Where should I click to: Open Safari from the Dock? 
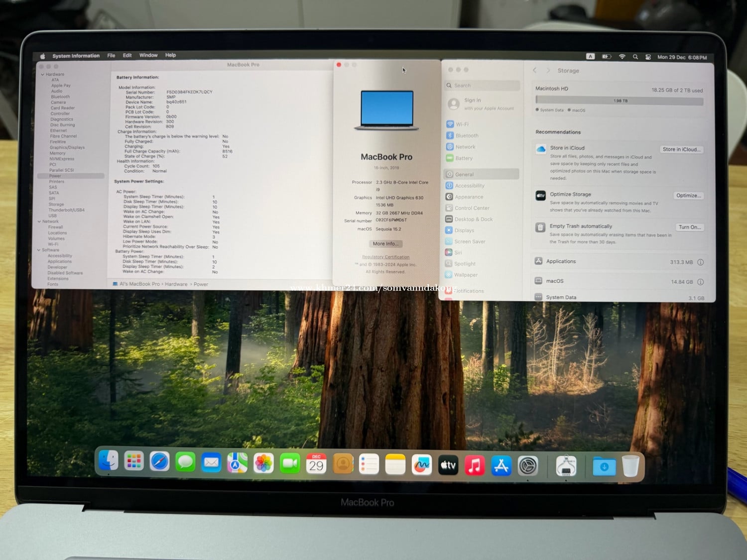[x=160, y=463]
